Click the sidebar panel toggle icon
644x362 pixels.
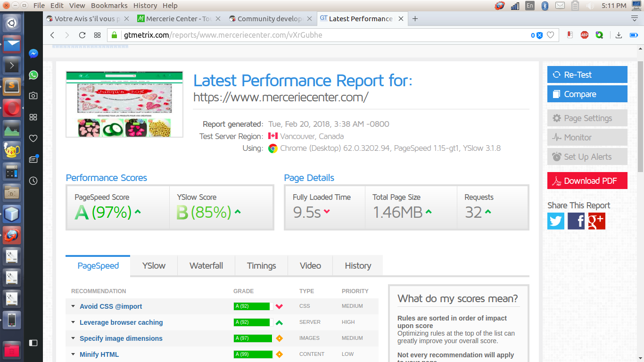tap(33, 343)
